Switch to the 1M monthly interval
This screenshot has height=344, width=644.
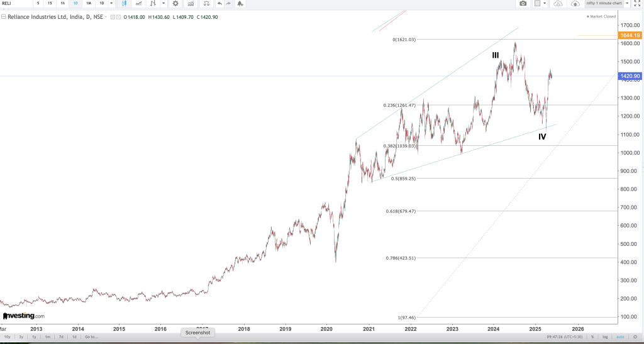[88, 3]
